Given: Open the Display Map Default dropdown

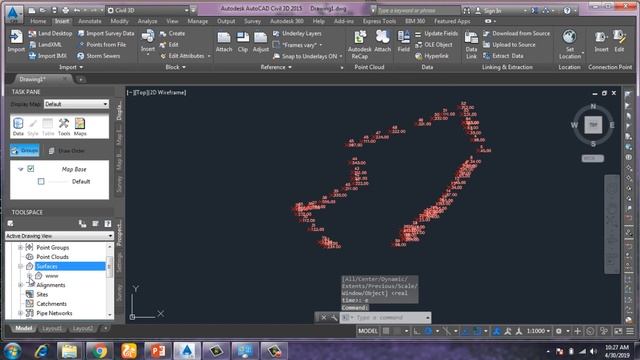Looking at the screenshot, I should point(76,104).
